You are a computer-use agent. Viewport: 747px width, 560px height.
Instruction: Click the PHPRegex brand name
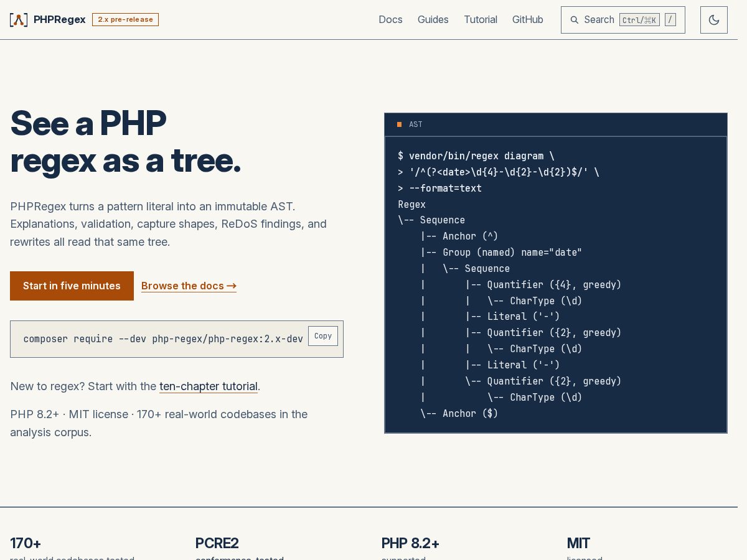click(60, 20)
